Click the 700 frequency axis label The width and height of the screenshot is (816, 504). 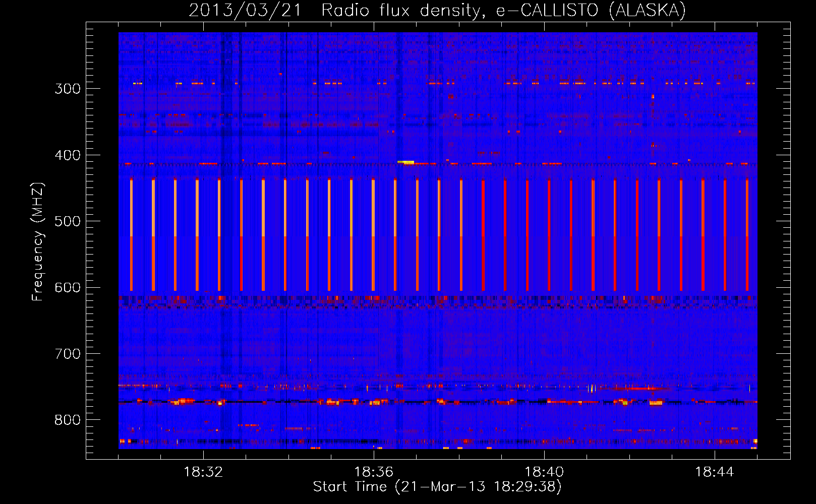point(68,354)
